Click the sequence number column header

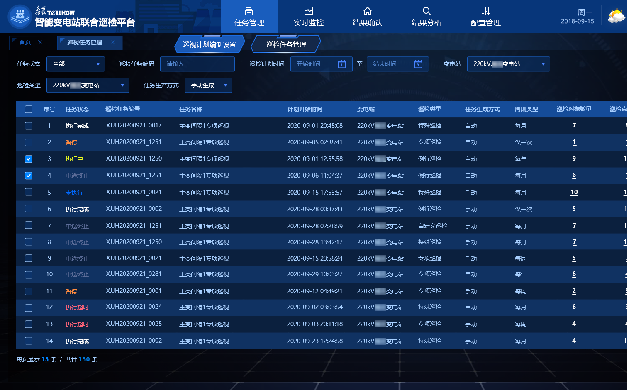(49, 109)
